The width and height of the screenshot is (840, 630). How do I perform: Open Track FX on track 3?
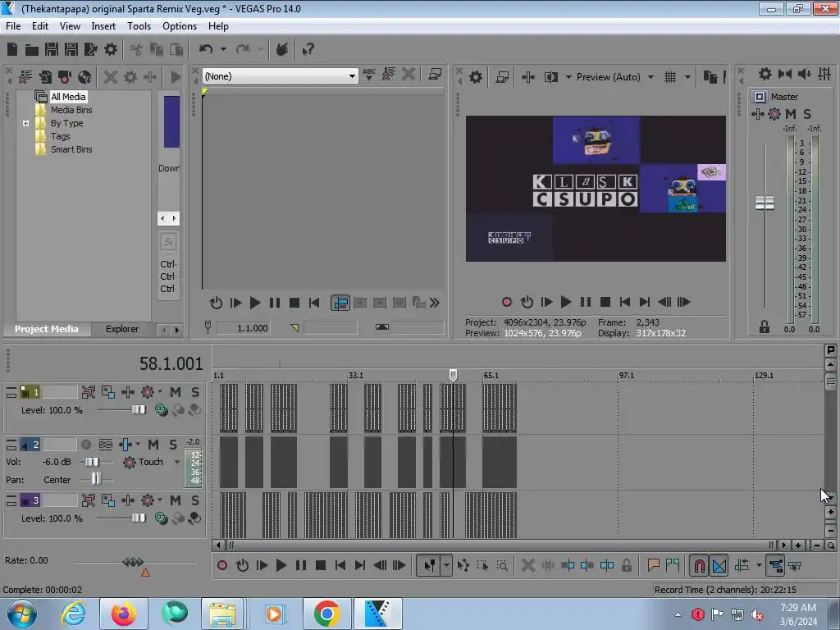click(x=127, y=500)
